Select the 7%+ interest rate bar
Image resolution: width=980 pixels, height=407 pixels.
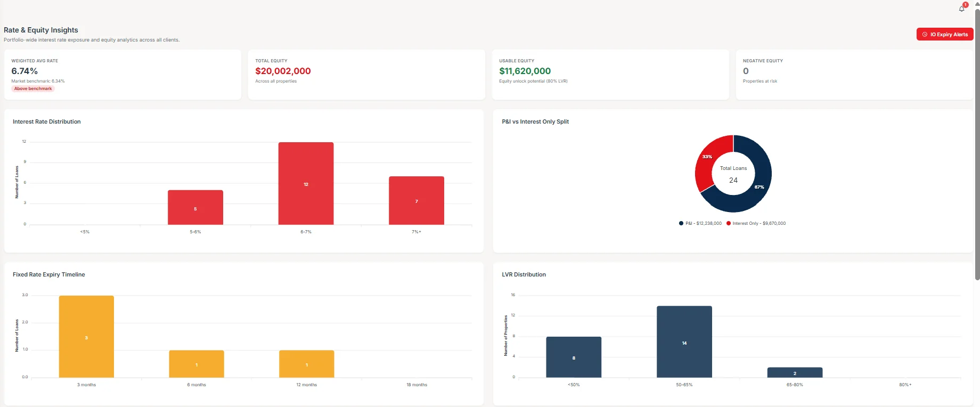(x=416, y=200)
